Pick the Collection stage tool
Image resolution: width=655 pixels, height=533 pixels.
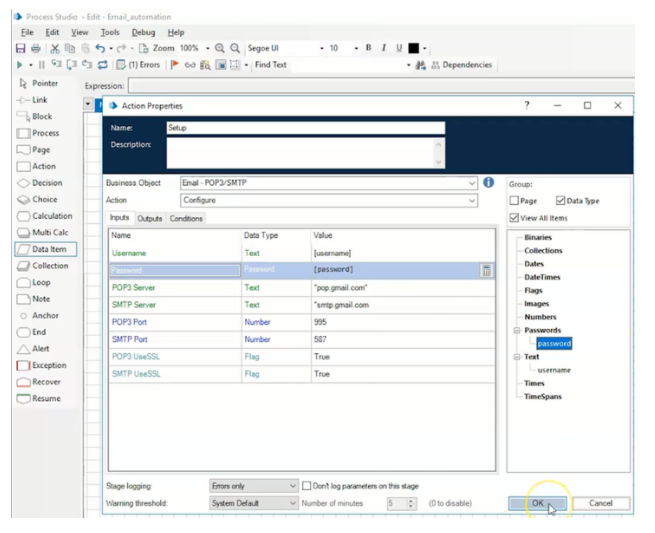point(49,266)
